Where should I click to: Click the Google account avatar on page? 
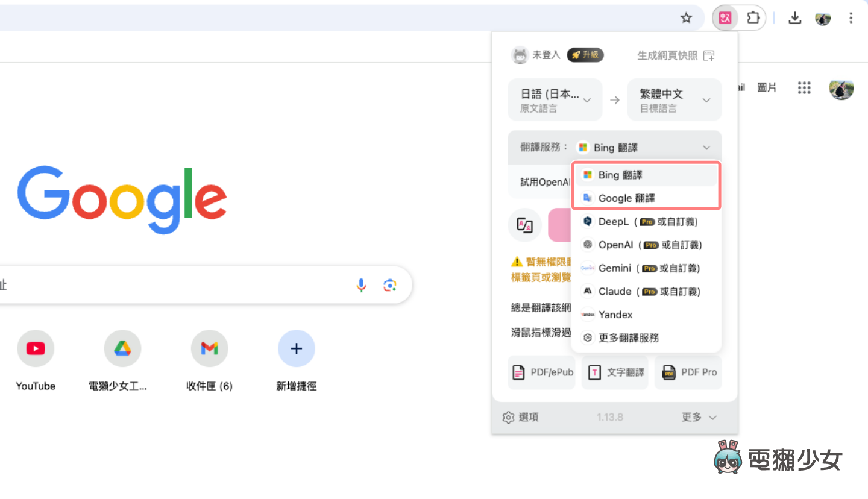point(841,88)
